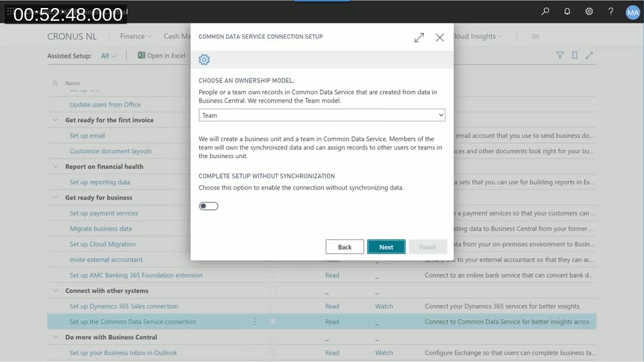Expand the Assisted Setup page view

point(590,55)
